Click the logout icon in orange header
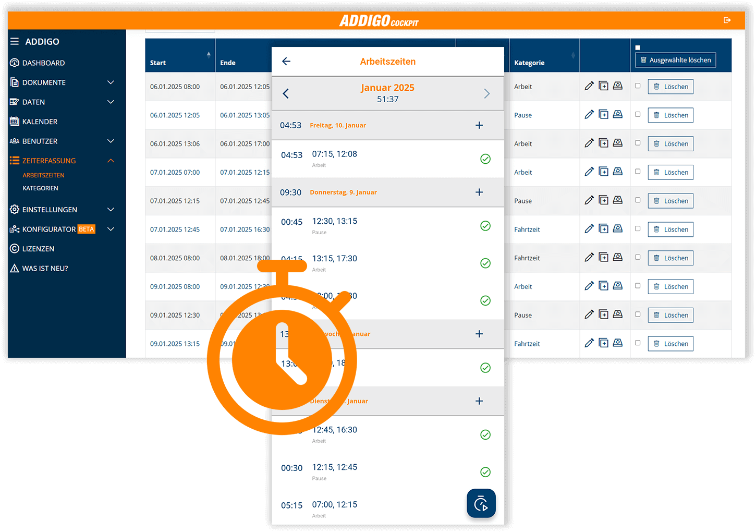The image size is (756, 532). click(x=727, y=20)
